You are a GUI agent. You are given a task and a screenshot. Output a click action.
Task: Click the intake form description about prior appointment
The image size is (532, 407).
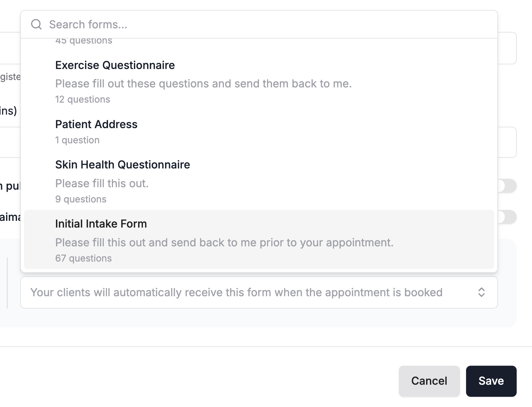[224, 242]
